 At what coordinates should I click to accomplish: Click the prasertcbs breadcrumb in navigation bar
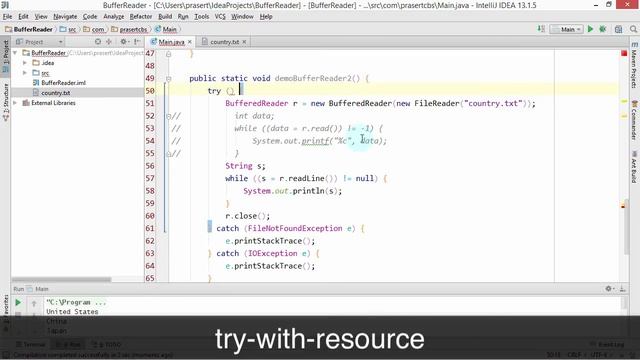point(129,29)
